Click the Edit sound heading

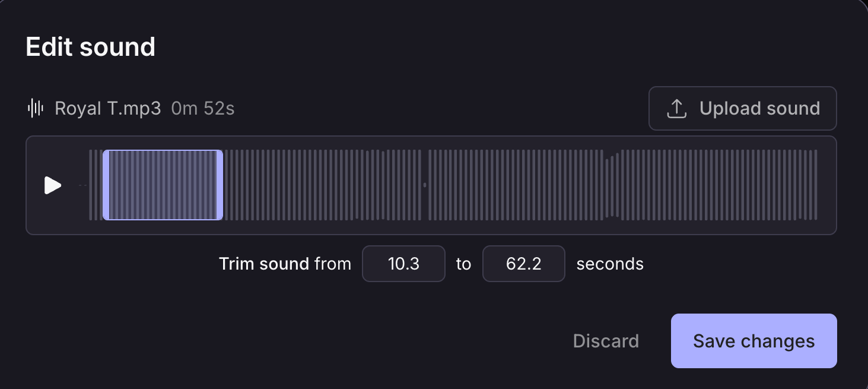pyautogui.click(x=91, y=47)
